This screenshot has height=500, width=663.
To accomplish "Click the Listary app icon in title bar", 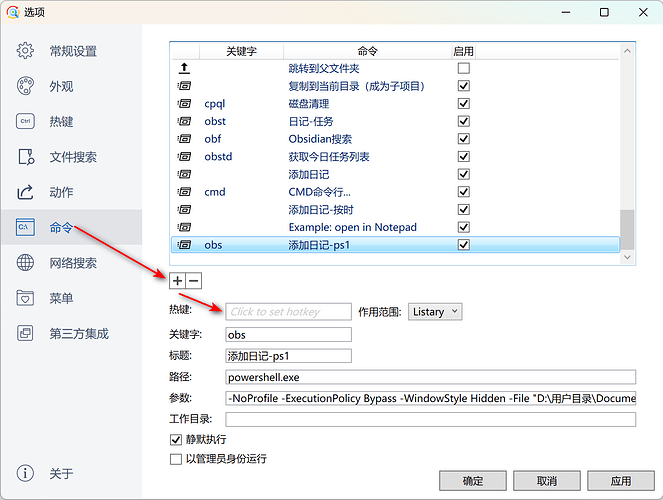I will click(13, 12).
